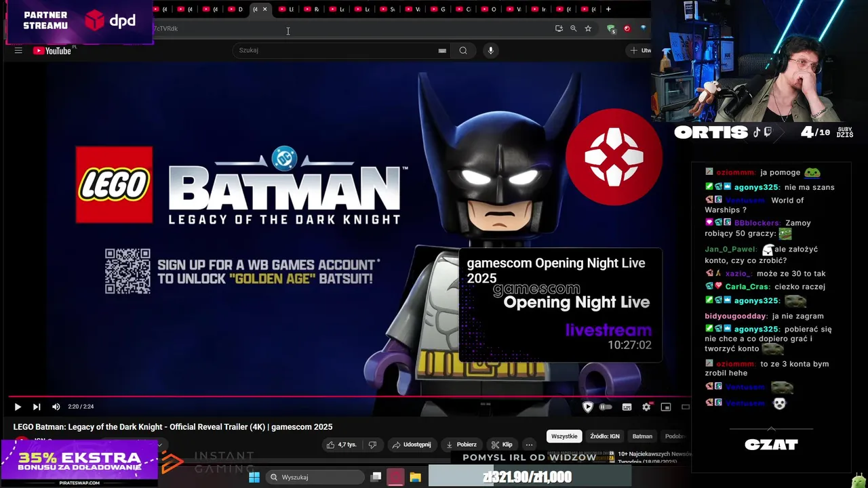868x488 pixels.
Task: Switch to the browser tab labeled G
Action: [x=438, y=9]
